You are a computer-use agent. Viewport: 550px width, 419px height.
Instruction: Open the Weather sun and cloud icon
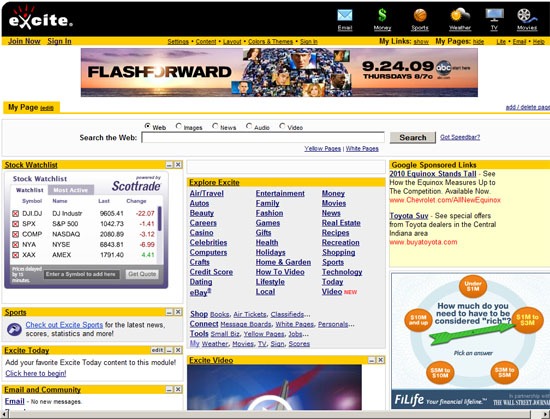point(460,15)
